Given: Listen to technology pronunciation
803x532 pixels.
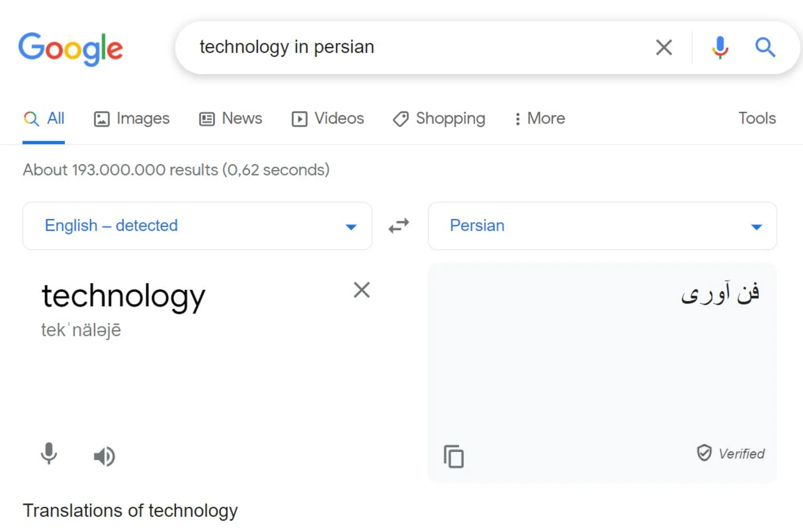Looking at the screenshot, I should 104,456.
